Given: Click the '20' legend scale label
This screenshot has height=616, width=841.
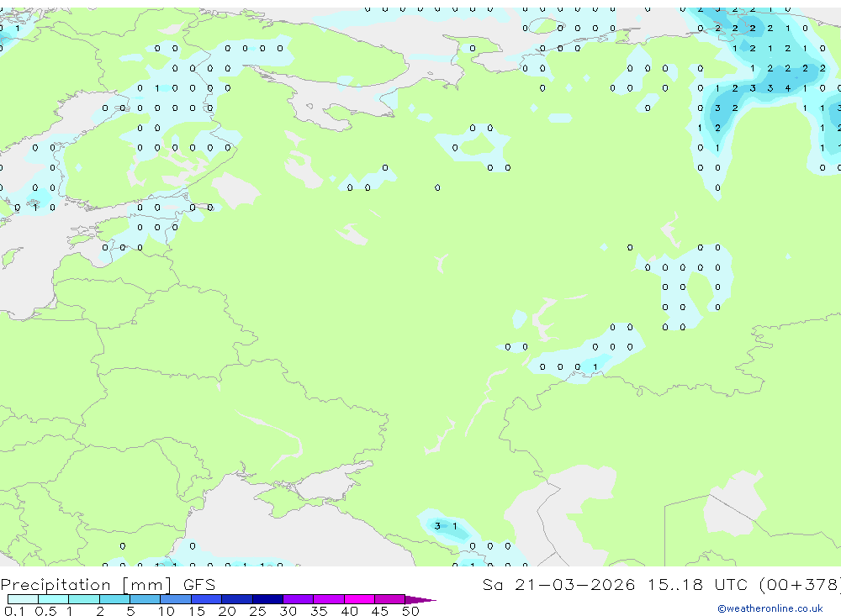Looking at the screenshot, I should coord(227,611).
